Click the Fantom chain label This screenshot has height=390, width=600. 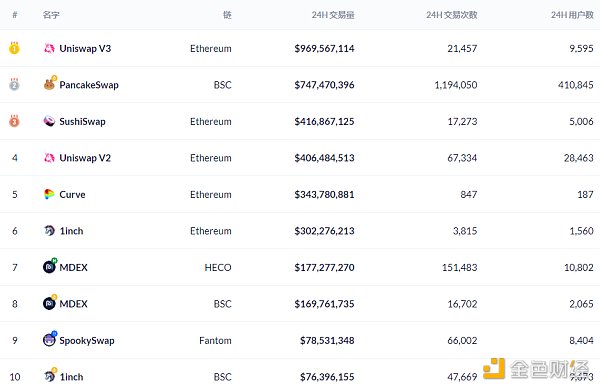point(215,340)
